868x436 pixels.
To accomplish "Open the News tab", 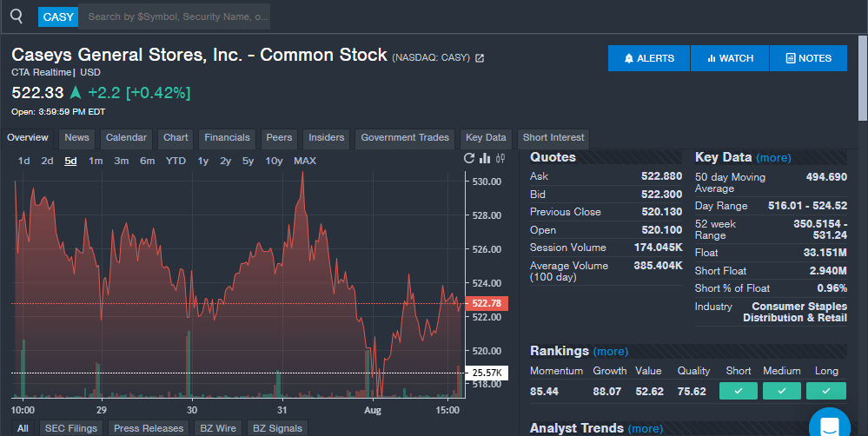I will [x=76, y=138].
